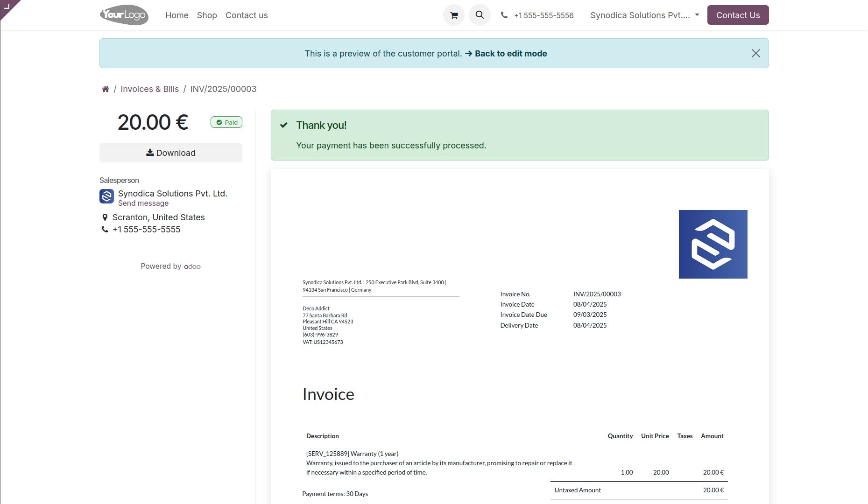This screenshot has width=868, height=504.
Task: Click the Untaxed Amount label
Action: pyautogui.click(x=578, y=490)
